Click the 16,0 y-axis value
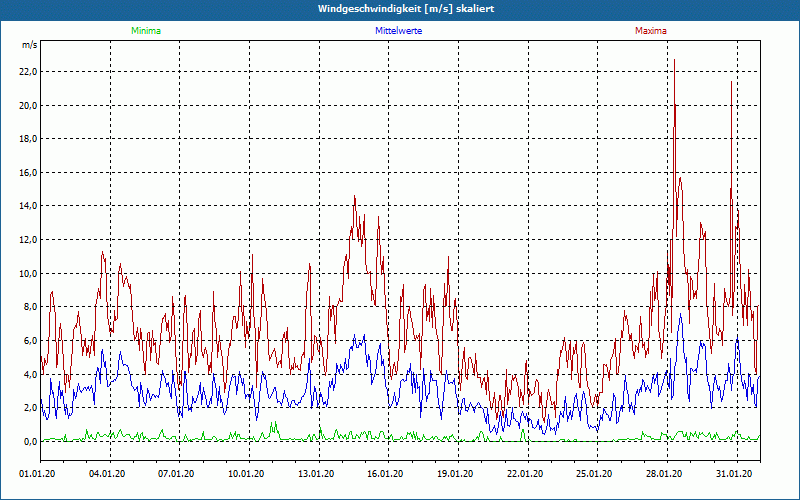This screenshot has width=800, height=500. [29, 172]
